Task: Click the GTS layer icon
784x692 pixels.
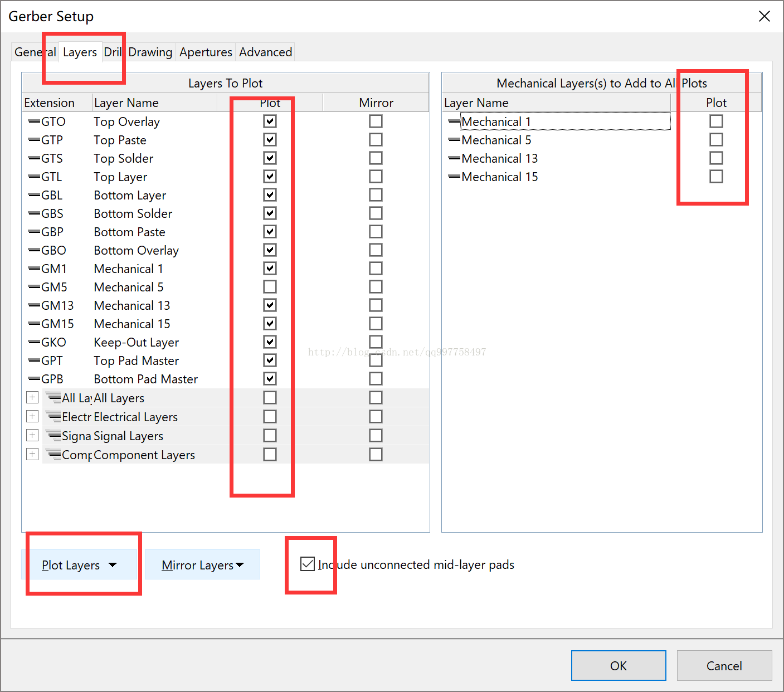Action: click(x=34, y=158)
